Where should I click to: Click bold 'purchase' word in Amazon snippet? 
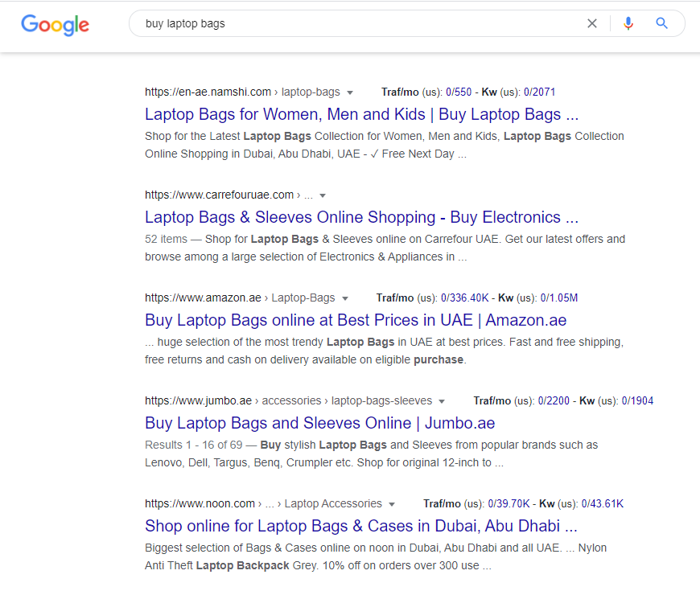439,360
